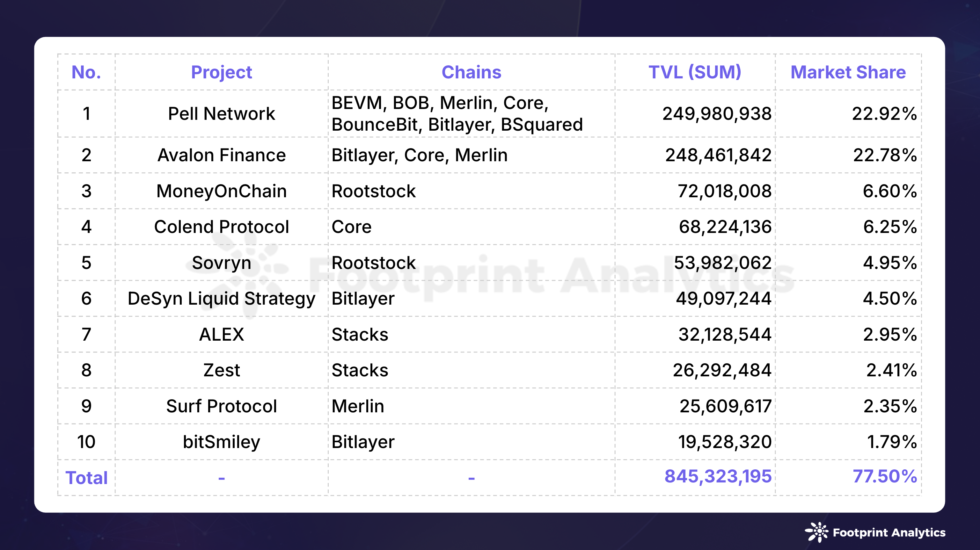This screenshot has height=550, width=980.
Task: Click the Total row label
Action: [x=86, y=478]
